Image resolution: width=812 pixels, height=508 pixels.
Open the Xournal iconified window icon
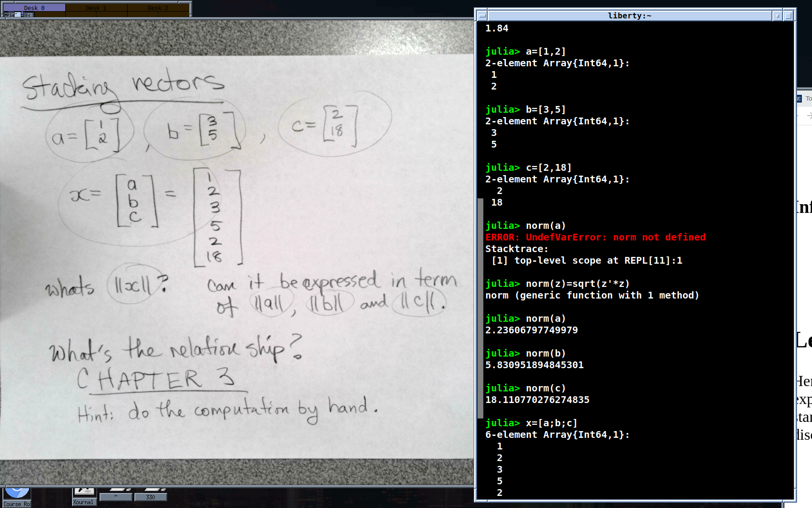click(84, 492)
